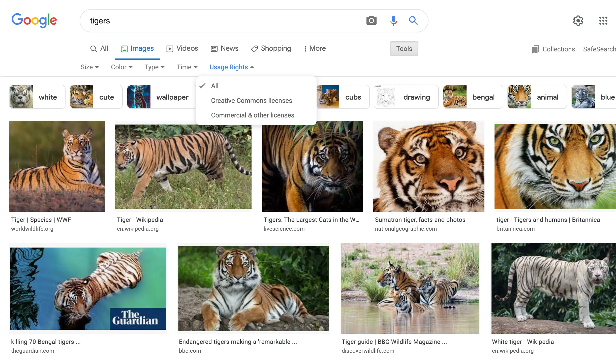
Task: Open the livescience tiger image thumbnail
Action: pyautogui.click(x=312, y=166)
